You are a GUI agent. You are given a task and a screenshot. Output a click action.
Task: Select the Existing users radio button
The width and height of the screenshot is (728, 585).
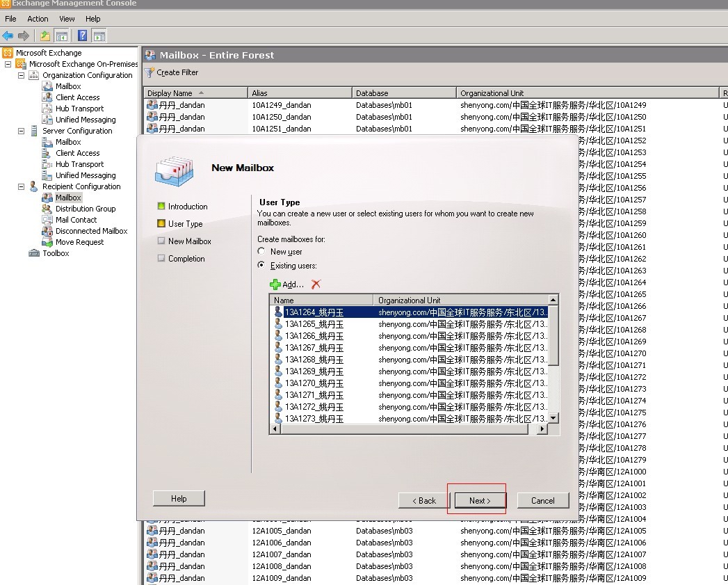coord(261,265)
